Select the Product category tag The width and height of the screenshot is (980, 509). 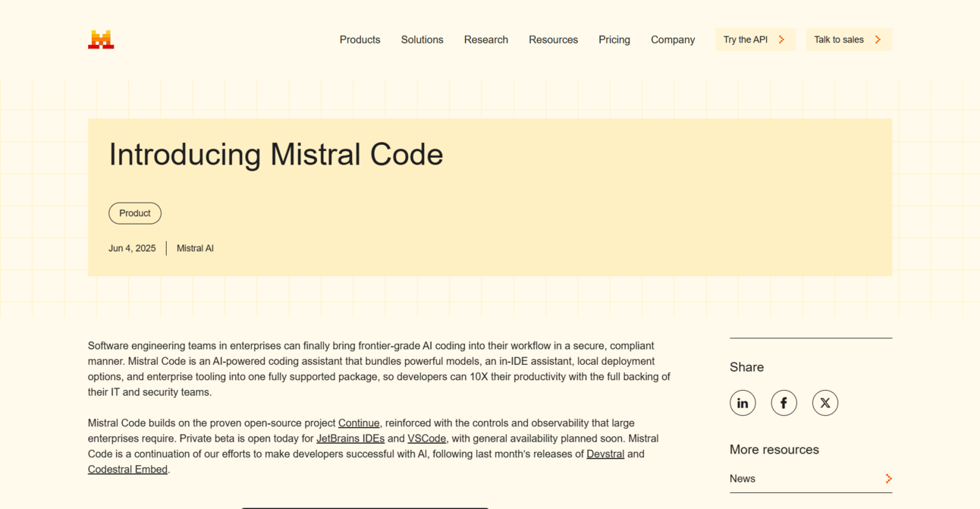[135, 213]
